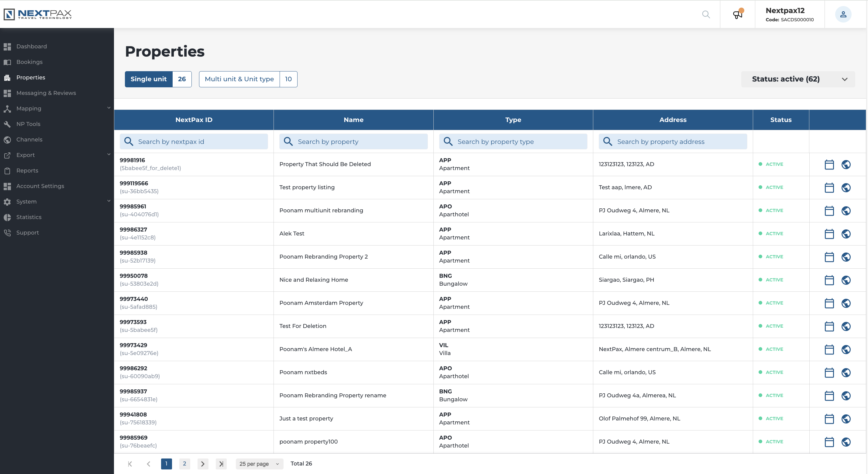Focus the Search by property type field
This screenshot has height=474, width=868.
(513, 141)
